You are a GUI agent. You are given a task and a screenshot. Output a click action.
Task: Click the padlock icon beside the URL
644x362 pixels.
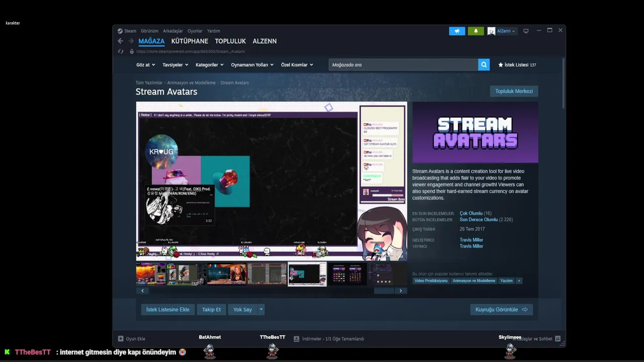point(132,51)
